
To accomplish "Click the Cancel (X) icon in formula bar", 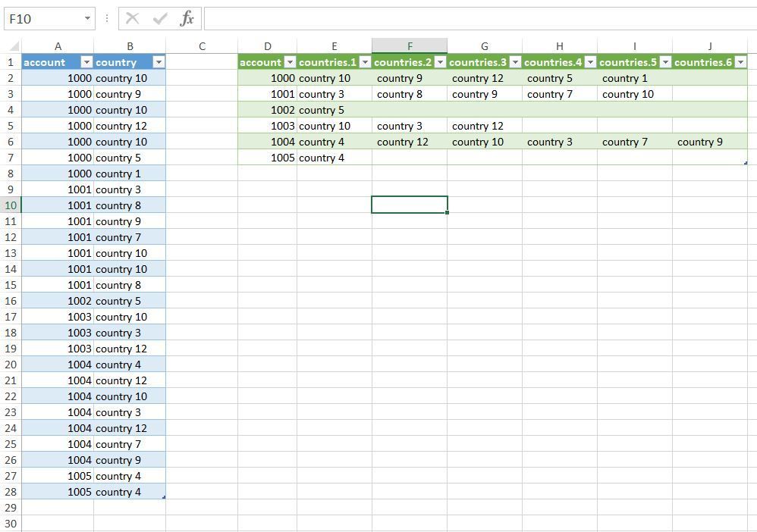I will (132, 19).
